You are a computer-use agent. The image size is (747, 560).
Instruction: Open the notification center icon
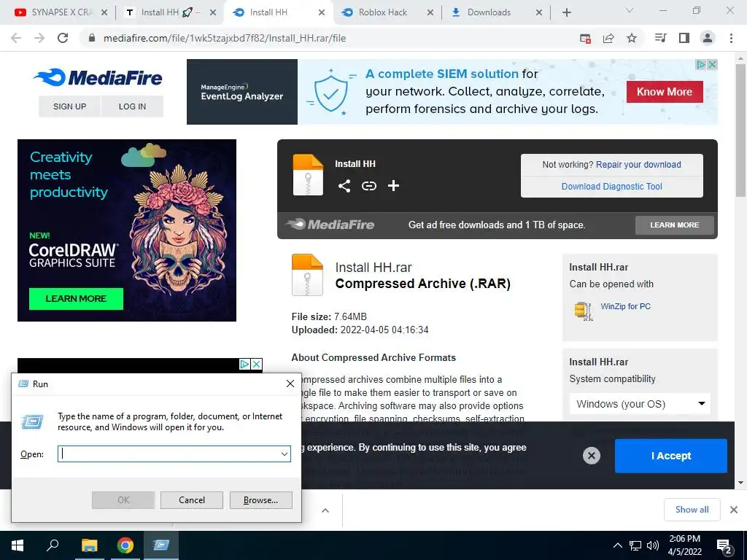click(724, 546)
